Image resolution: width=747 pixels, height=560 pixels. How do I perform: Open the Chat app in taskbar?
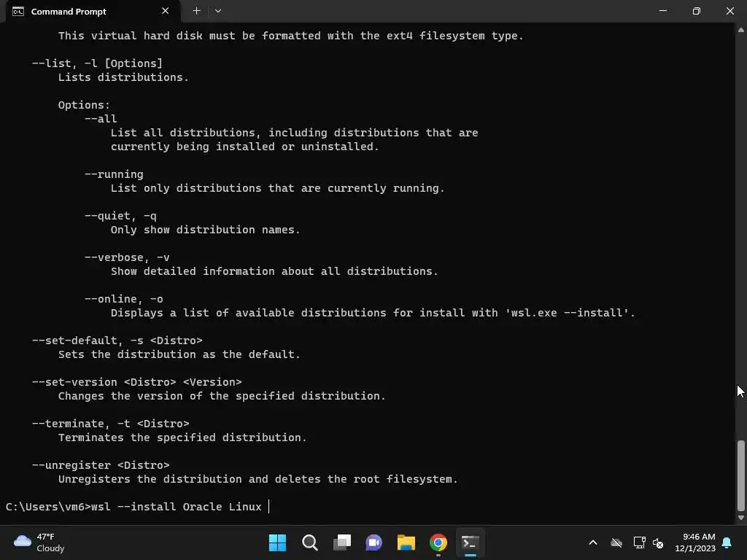pyautogui.click(x=373, y=542)
